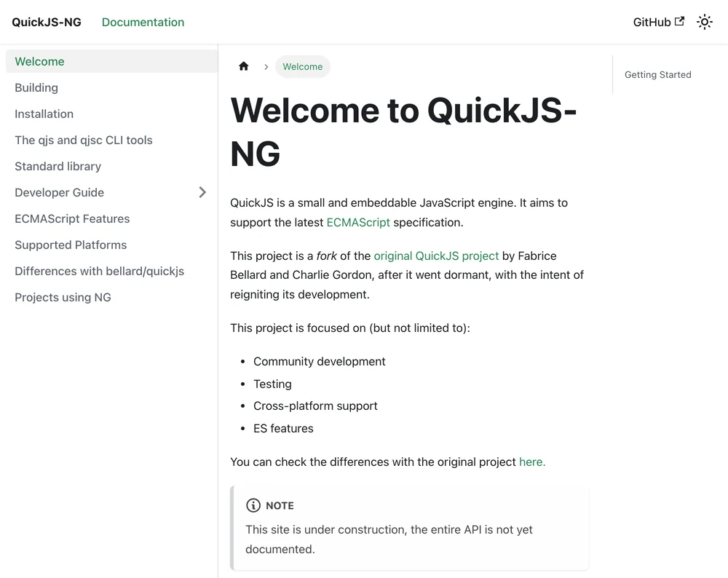Toggle the light/dark mode sun icon
The width and height of the screenshot is (728, 578).
click(704, 22)
